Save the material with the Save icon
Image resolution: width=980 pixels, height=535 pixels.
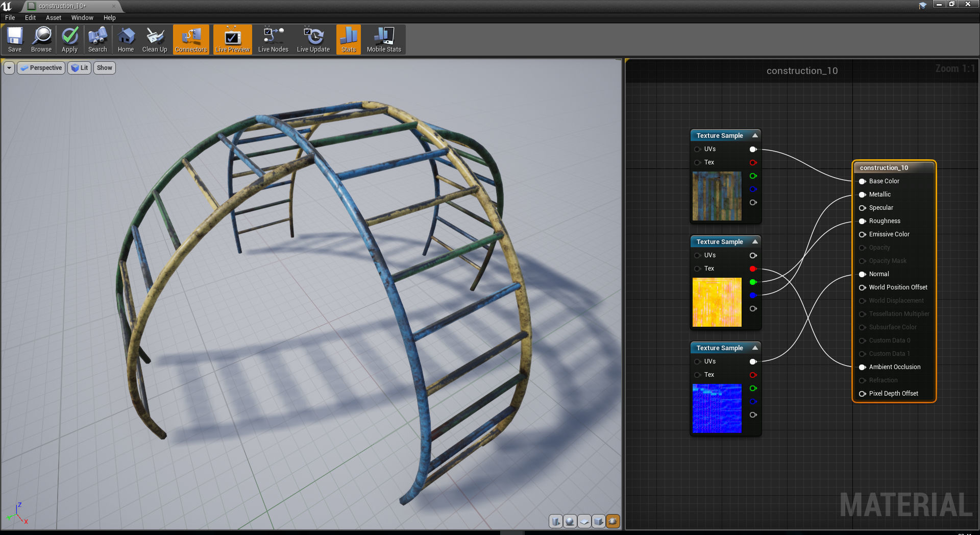click(15, 40)
